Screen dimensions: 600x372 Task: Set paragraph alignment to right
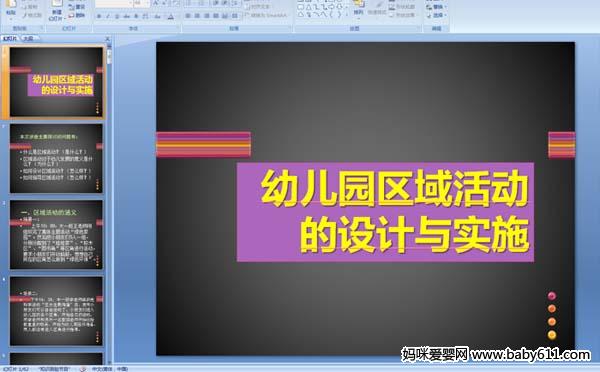point(207,16)
